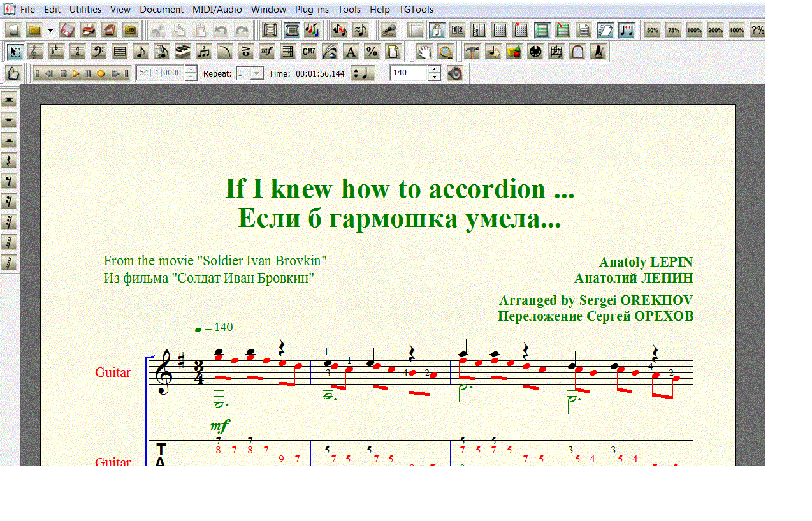Select the Graphics shapes tool

point(514,52)
